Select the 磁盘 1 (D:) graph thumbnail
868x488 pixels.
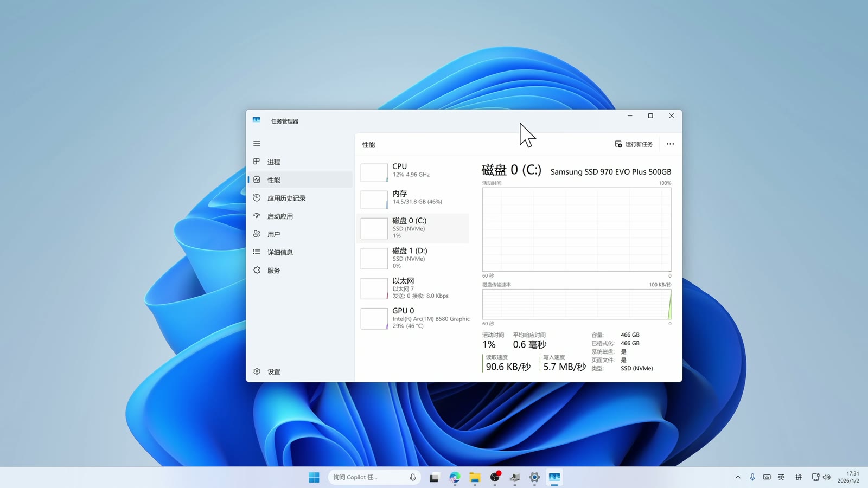click(x=374, y=258)
